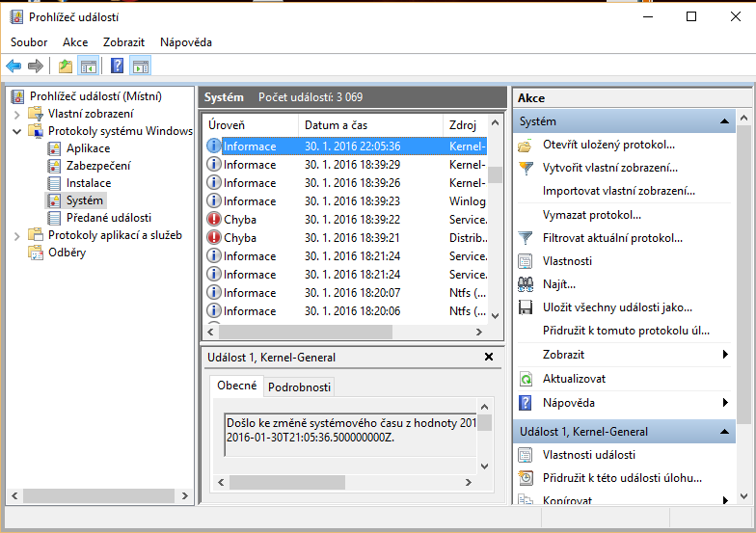Click Vymazat protokol action
Viewport: 756px width, 533px height.
[591, 215]
